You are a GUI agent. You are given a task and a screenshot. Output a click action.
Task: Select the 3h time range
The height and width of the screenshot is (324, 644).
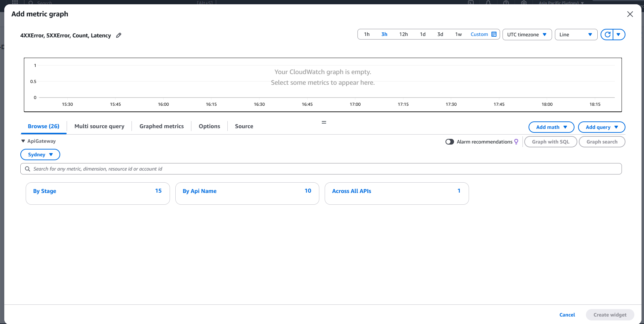(384, 34)
